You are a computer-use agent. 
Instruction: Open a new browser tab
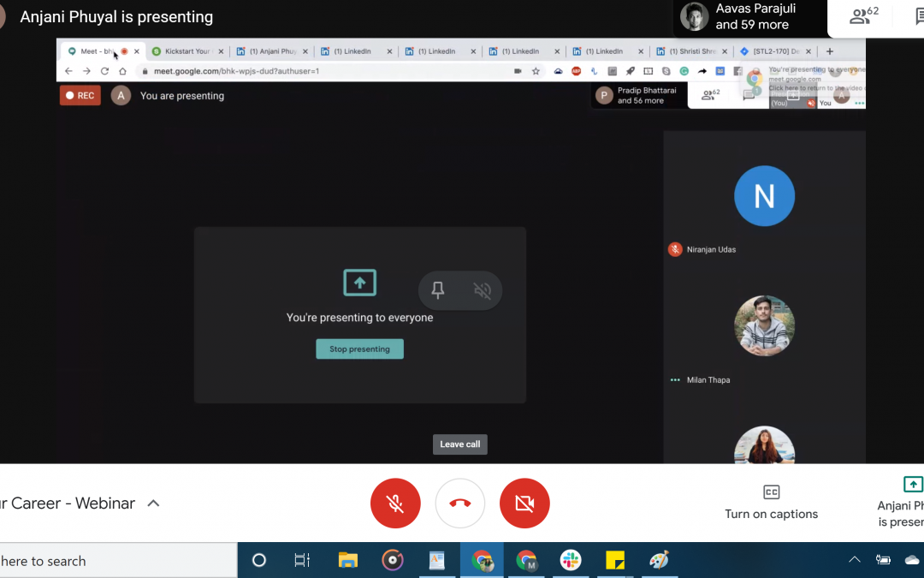point(830,51)
